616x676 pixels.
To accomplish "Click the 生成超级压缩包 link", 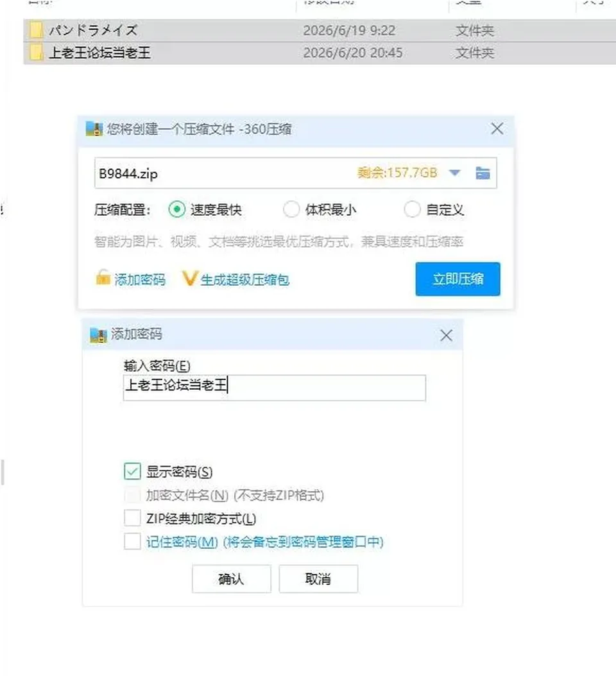I will tap(244, 280).
